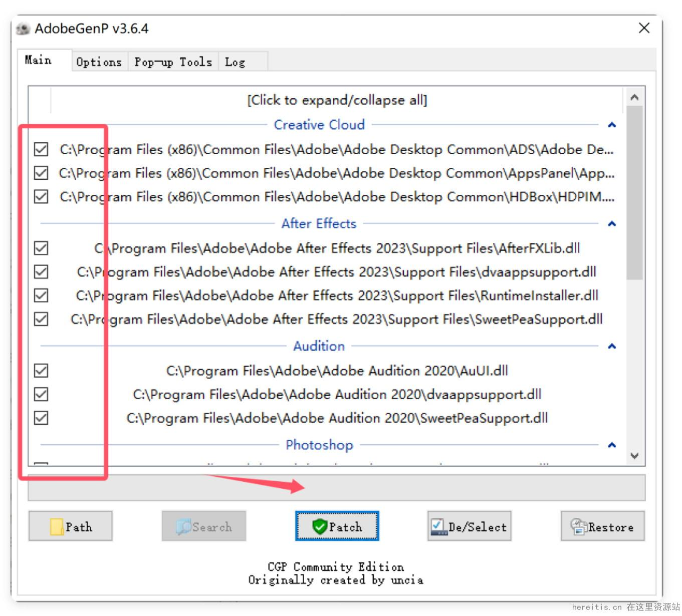Viewport: 682px width, 616px height.
Task: Select After Effects dvaappsupport.dll path row
Action: [x=337, y=271]
